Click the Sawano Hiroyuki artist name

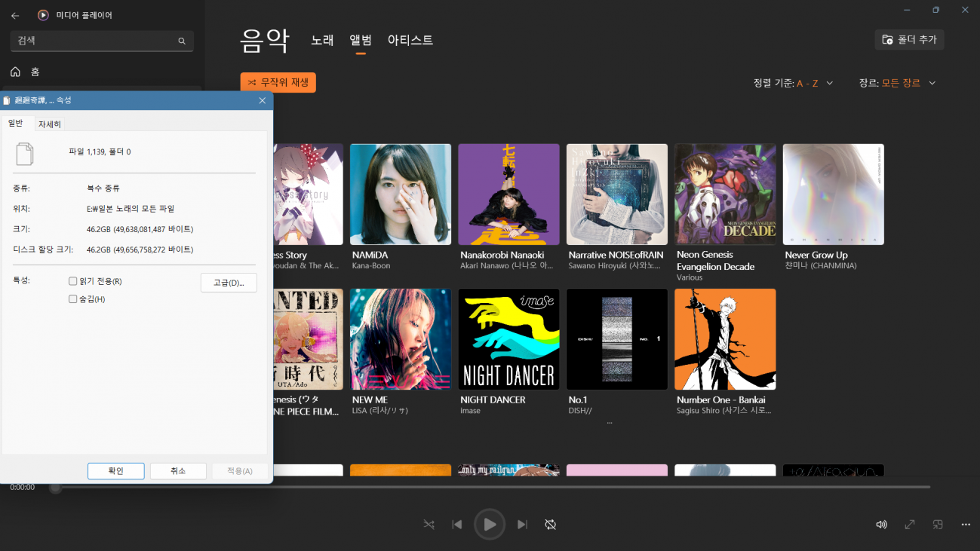(615, 266)
